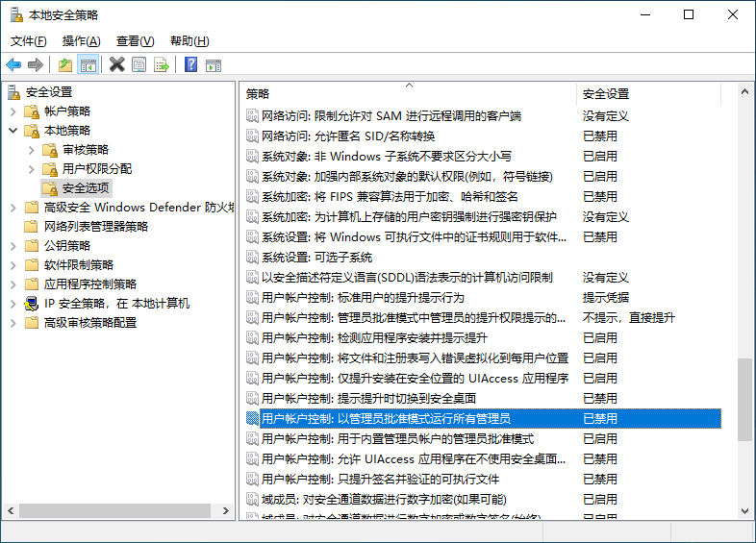Click the policy list scroll down arrow
Image resolution: width=756 pixels, height=543 pixels.
point(744,510)
